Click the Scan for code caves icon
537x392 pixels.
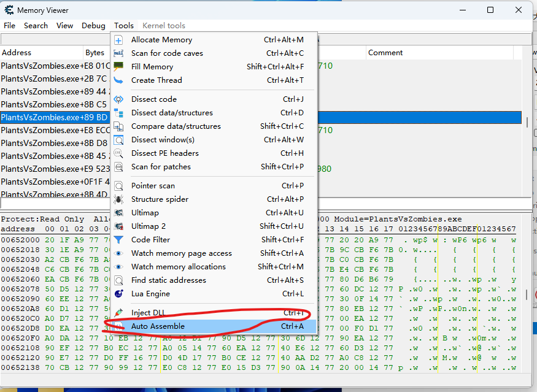tap(119, 53)
